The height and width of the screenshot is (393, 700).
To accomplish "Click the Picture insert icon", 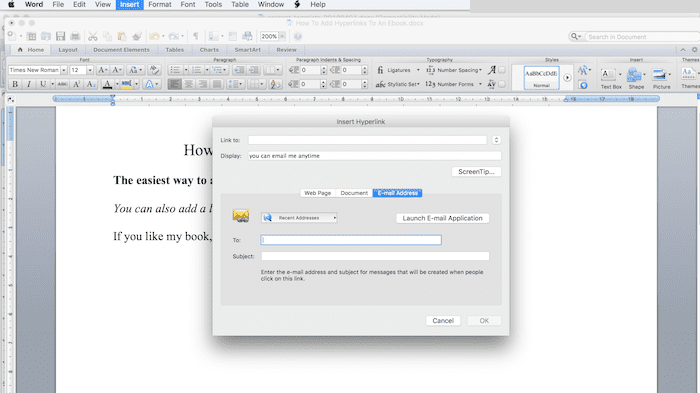I will (659, 74).
